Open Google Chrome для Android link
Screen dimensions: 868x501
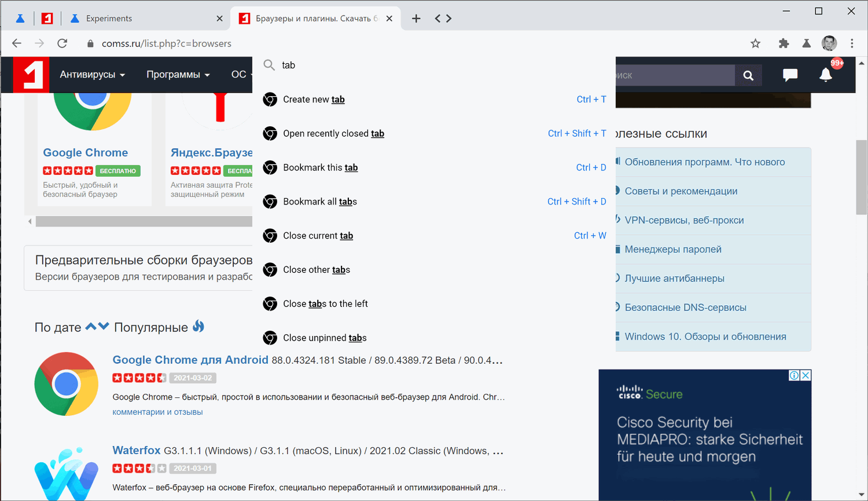click(x=190, y=360)
